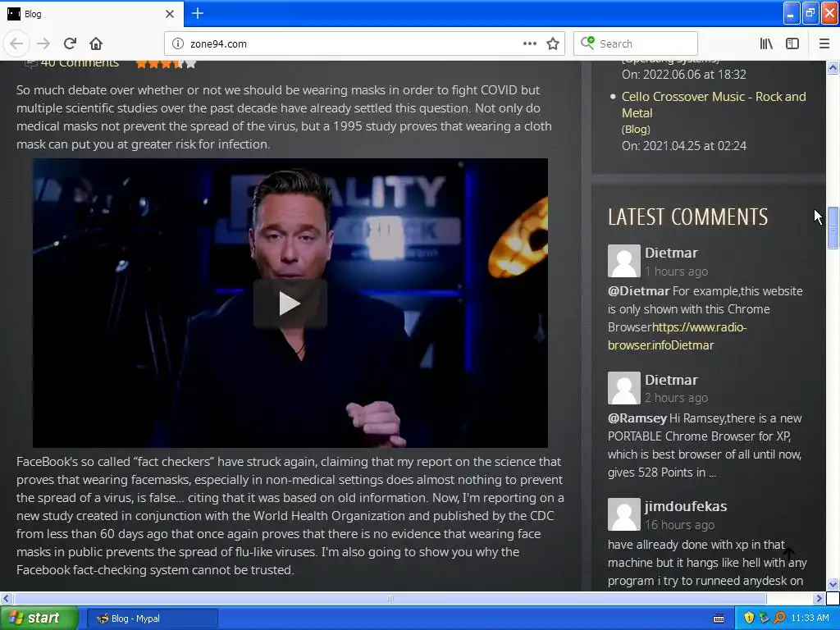
Task: Click the vertical scrollbar down arrow
Action: pyautogui.click(x=833, y=584)
